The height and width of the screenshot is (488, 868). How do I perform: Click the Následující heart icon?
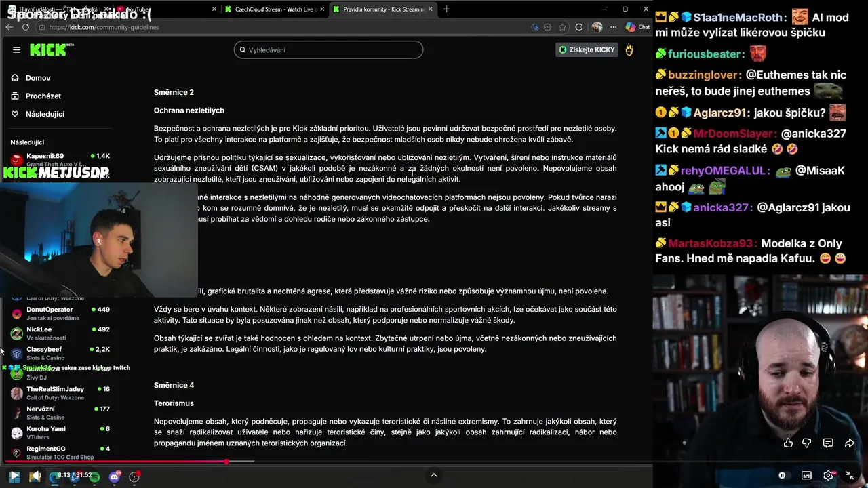(x=15, y=114)
